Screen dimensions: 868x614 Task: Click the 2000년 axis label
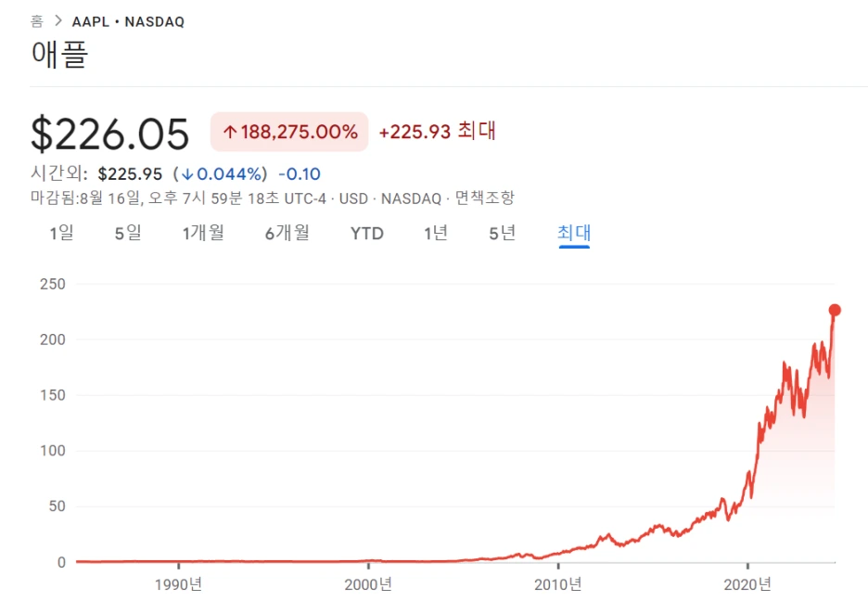click(x=368, y=584)
